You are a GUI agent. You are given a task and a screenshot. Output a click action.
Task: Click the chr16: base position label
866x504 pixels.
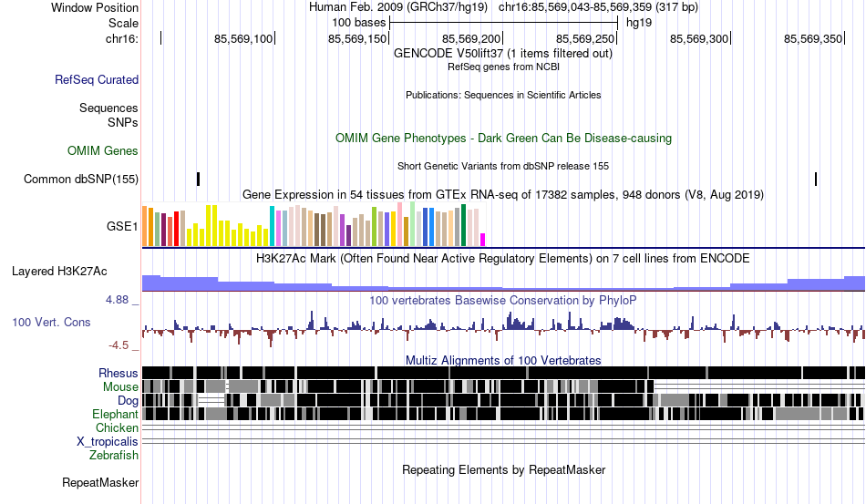point(122,38)
